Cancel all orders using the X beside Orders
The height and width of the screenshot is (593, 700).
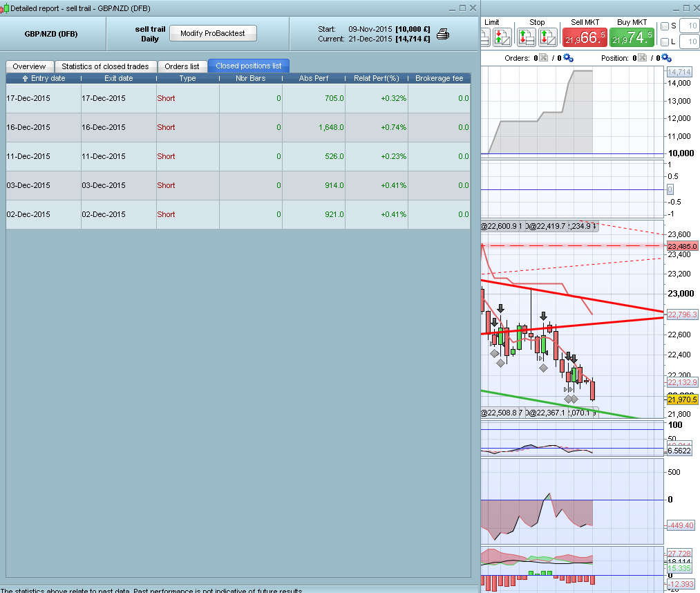pyautogui.click(x=543, y=57)
